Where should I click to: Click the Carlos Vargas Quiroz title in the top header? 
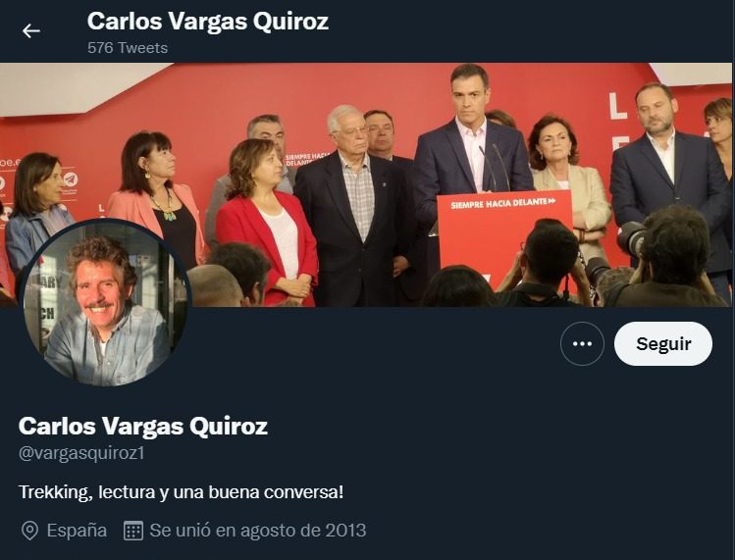(x=208, y=22)
